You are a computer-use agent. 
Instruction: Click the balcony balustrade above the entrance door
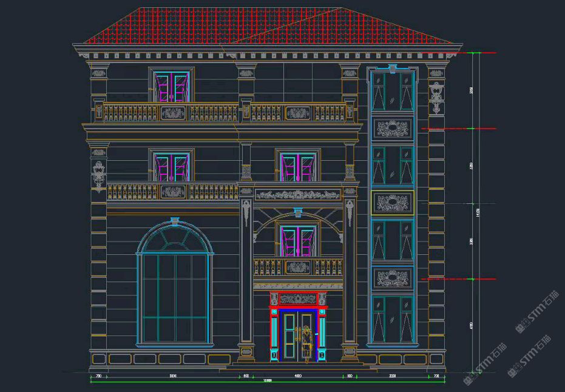click(x=297, y=267)
